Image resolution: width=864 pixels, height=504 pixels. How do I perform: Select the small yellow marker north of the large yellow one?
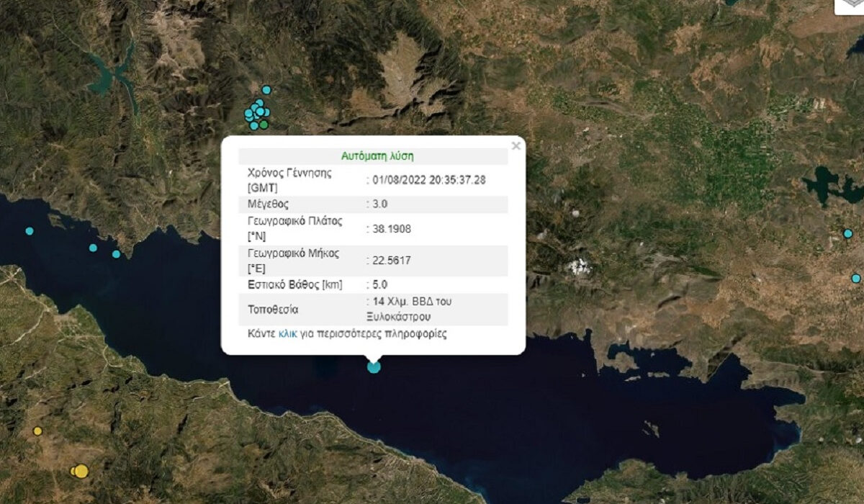(37, 431)
